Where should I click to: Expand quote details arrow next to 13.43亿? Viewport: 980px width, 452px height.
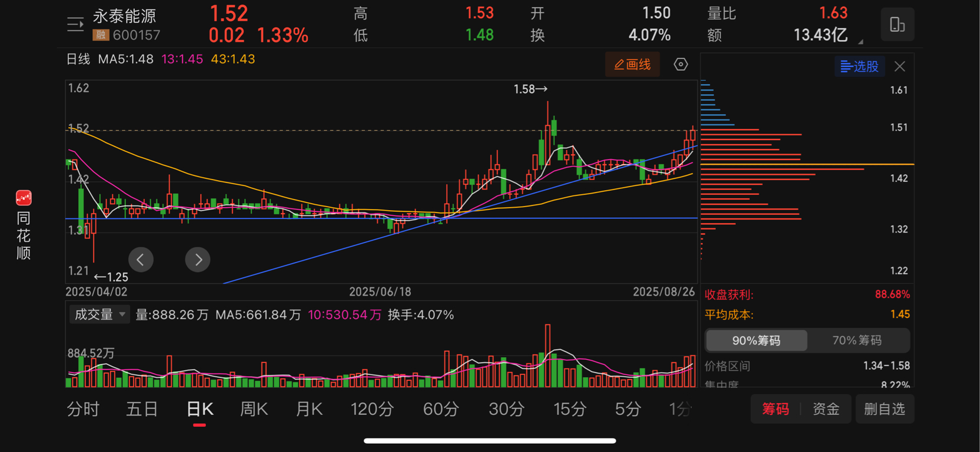pos(861,42)
